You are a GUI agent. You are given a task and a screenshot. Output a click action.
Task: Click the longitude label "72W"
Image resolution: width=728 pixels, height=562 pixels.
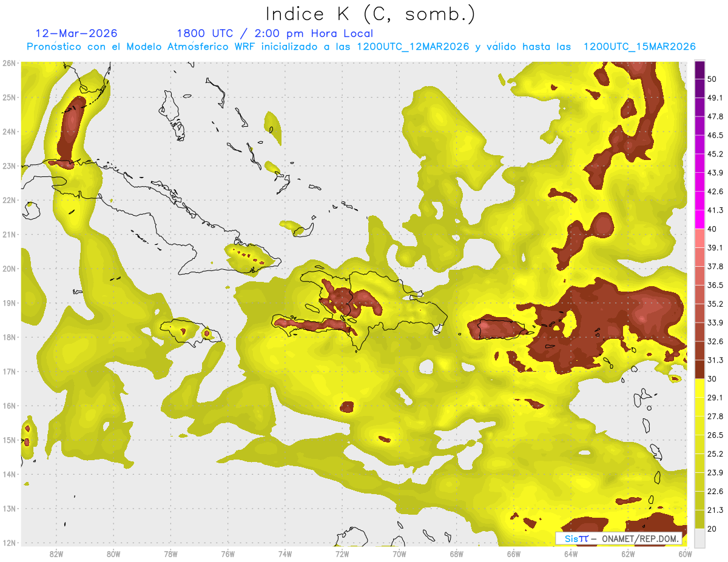coord(342,554)
